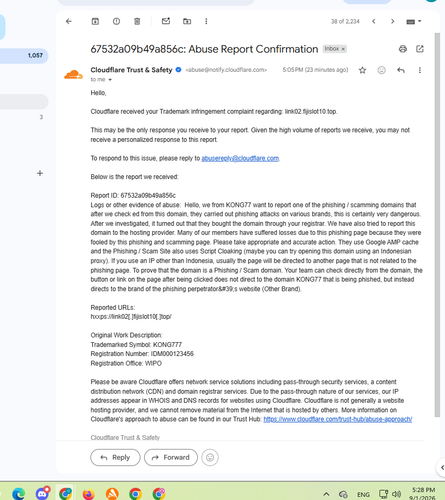Expand recipient details next to 'to me'

click(110, 80)
